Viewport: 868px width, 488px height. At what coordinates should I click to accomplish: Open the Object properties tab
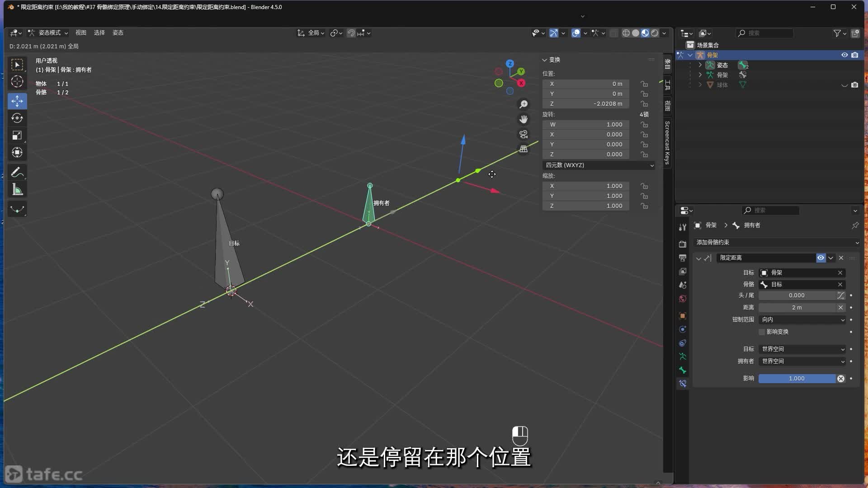tap(683, 315)
